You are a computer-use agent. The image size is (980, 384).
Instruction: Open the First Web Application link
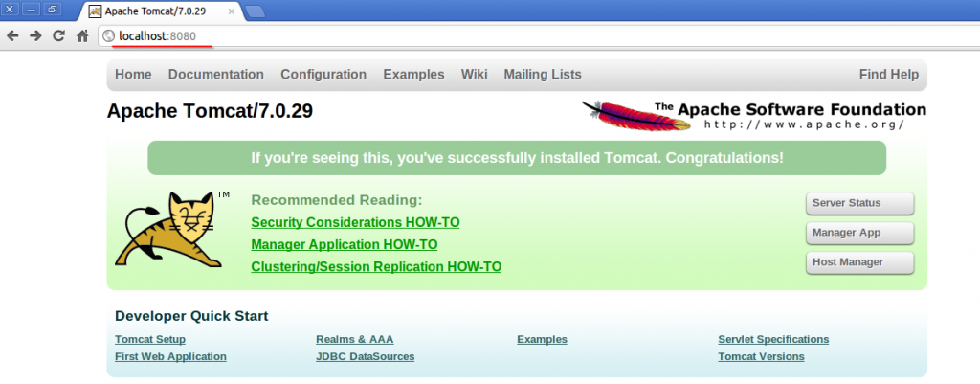pyautogui.click(x=170, y=356)
